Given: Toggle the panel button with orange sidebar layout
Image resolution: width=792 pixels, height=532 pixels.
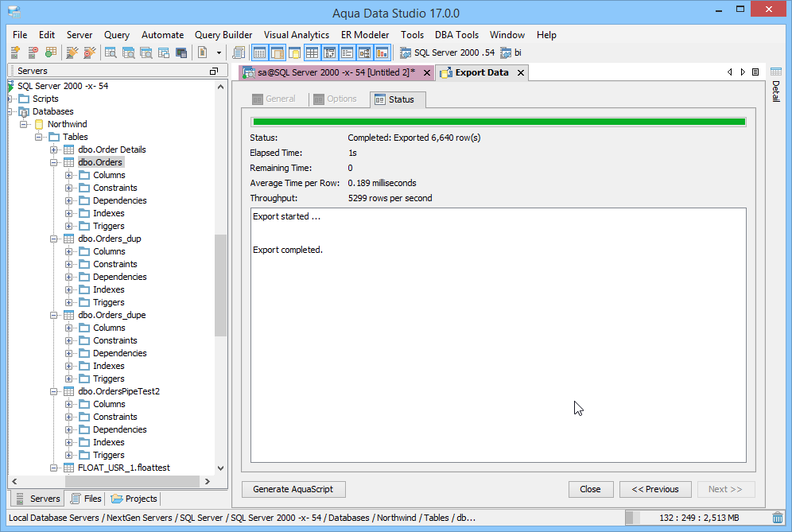Looking at the screenshot, I should point(278,52).
